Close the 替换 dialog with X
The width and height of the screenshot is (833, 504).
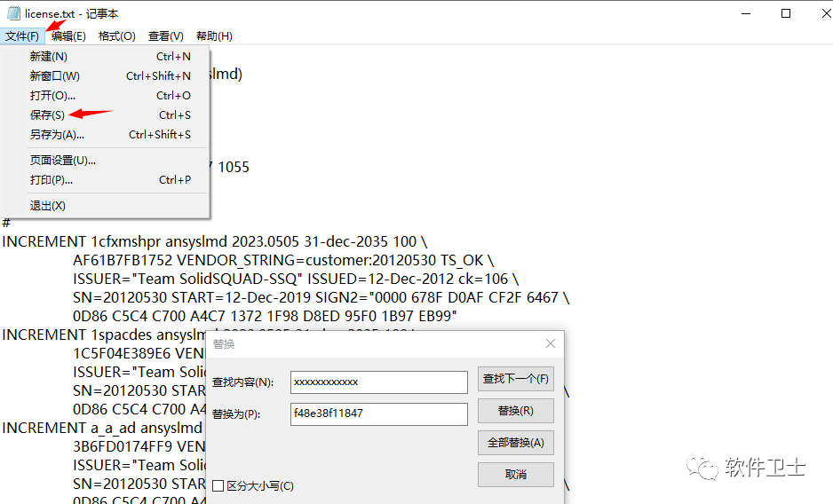(551, 343)
